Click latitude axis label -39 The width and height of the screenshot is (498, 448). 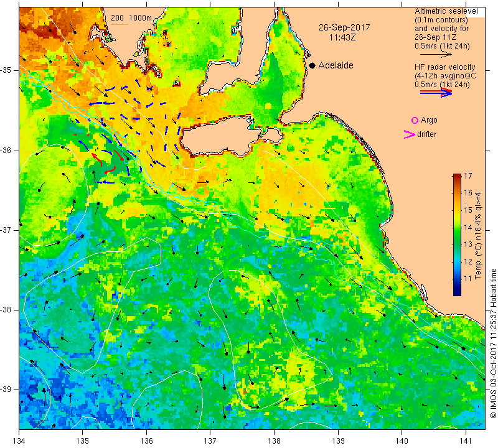coord(6,390)
